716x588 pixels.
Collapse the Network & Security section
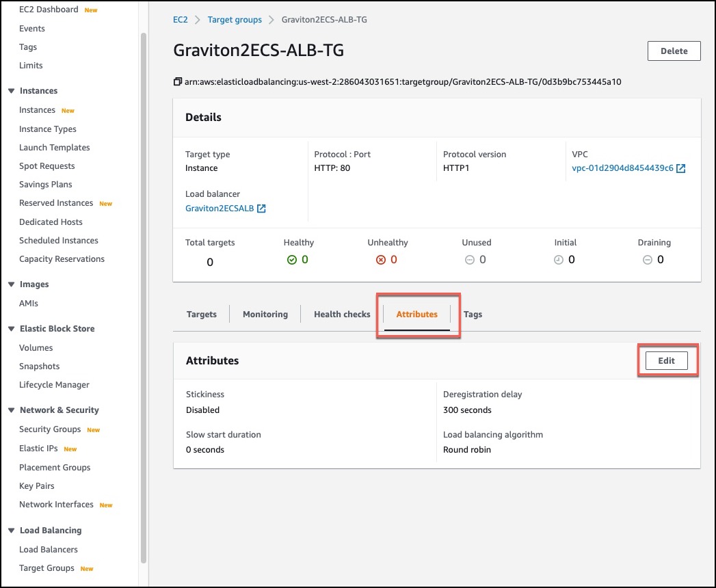coord(12,410)
